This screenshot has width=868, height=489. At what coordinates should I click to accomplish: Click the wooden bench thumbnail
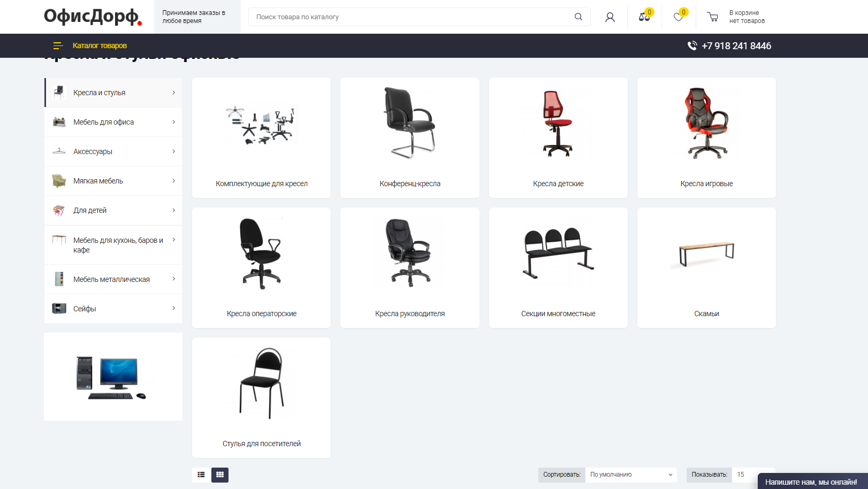pyautogui.click(x=706, y=254)
